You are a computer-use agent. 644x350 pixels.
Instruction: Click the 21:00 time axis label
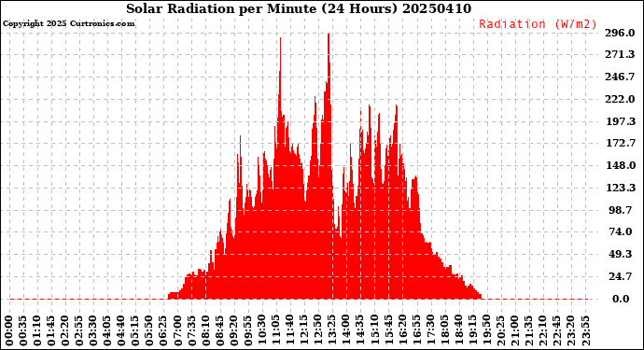pos(515,331)
